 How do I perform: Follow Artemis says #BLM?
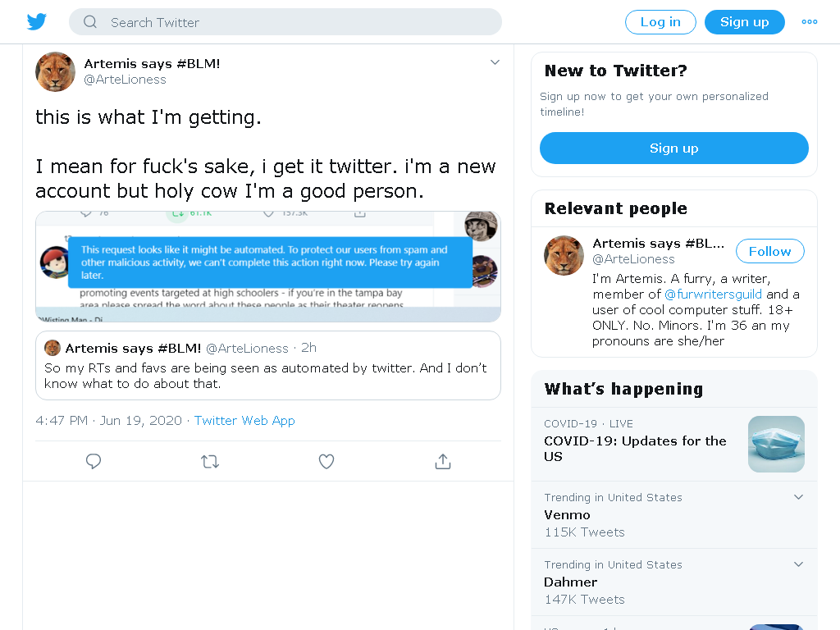pos(769,251)
